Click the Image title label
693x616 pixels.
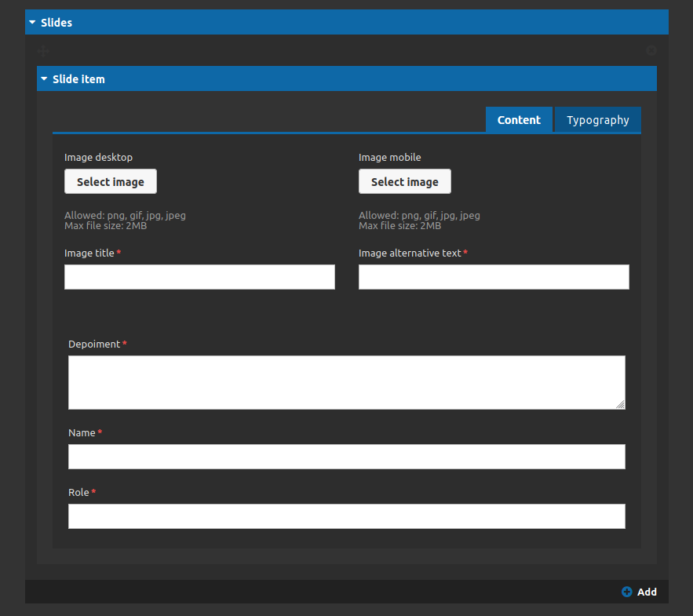tap(89, 253)
